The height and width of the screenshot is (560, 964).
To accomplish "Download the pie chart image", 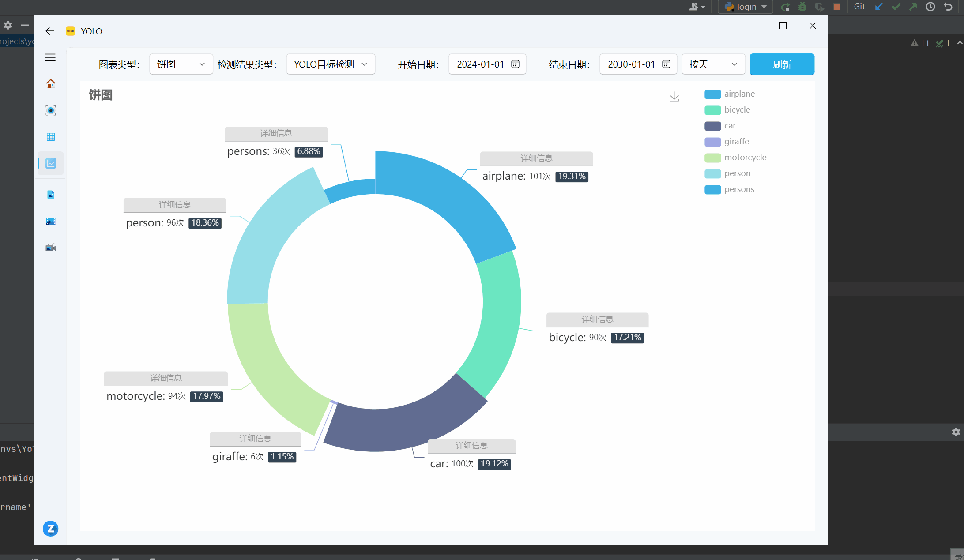I will click(674, 97).
